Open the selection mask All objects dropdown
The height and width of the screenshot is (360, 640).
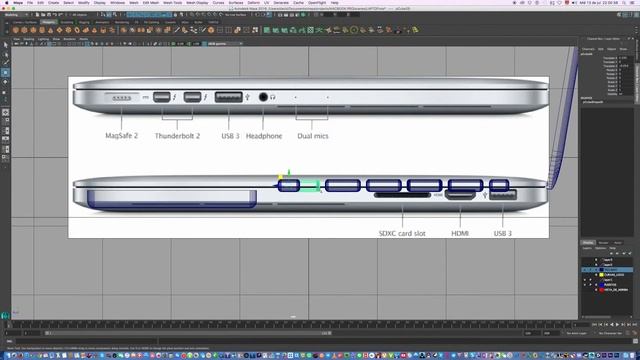[81, 15]
